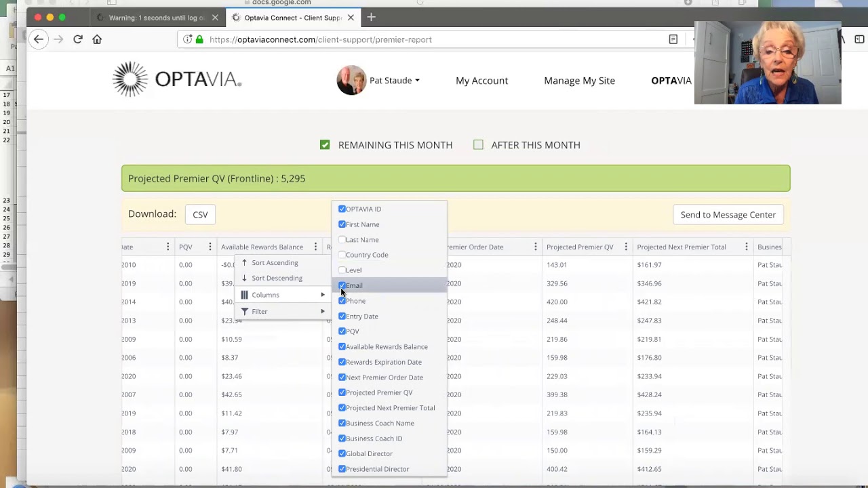868x488 pixels.
Task: Open Projected Next Premier Total column menu
Action: [747, 247]
